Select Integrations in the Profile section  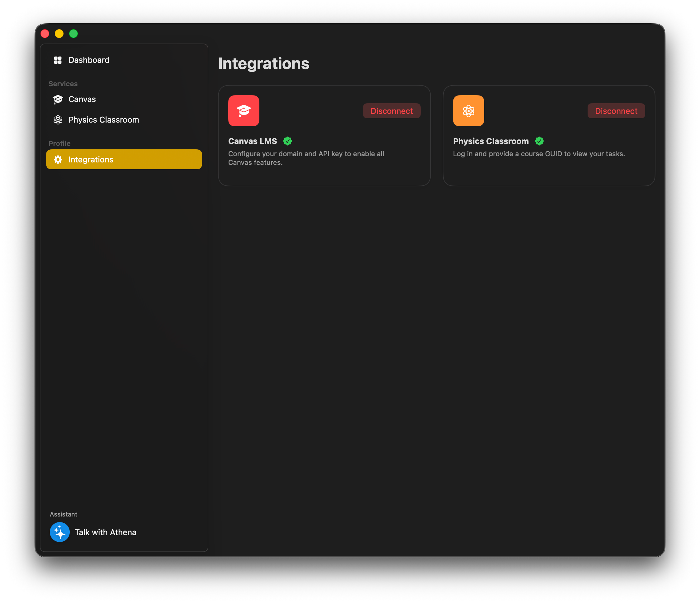point(91,160)
